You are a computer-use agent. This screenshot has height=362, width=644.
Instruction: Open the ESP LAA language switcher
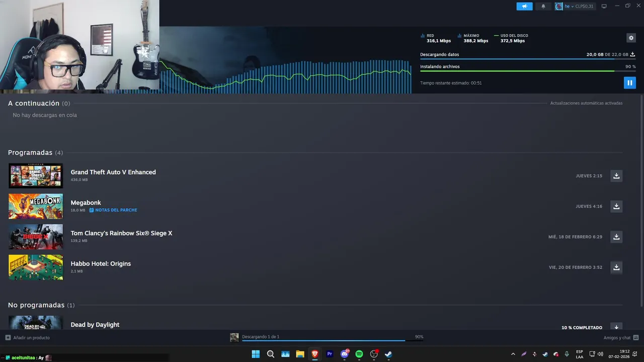point(580,354)
